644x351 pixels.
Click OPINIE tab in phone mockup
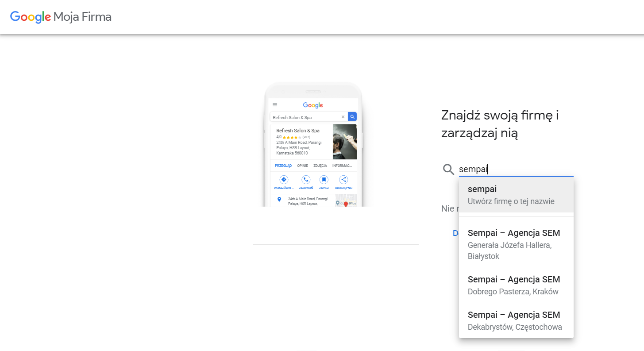[x=303, y=166]
